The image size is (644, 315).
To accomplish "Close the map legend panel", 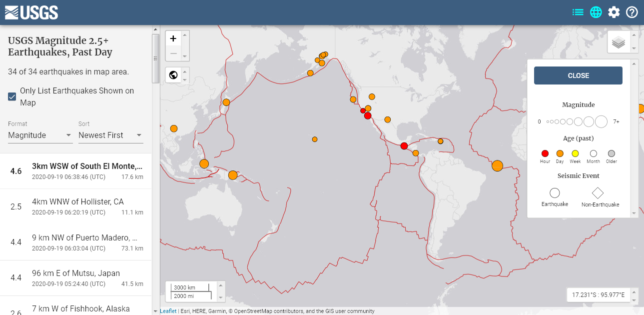I will (578, 75).
